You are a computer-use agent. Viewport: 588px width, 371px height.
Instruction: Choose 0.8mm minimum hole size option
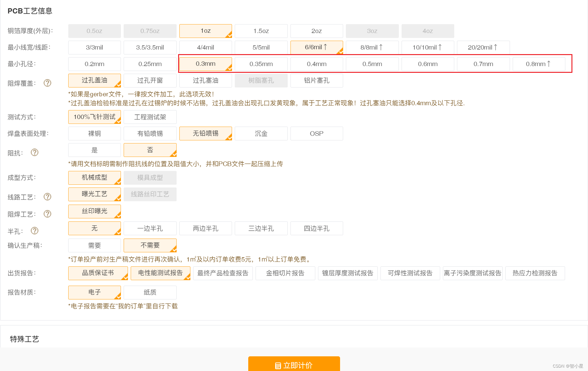click(x=538, y=64)
